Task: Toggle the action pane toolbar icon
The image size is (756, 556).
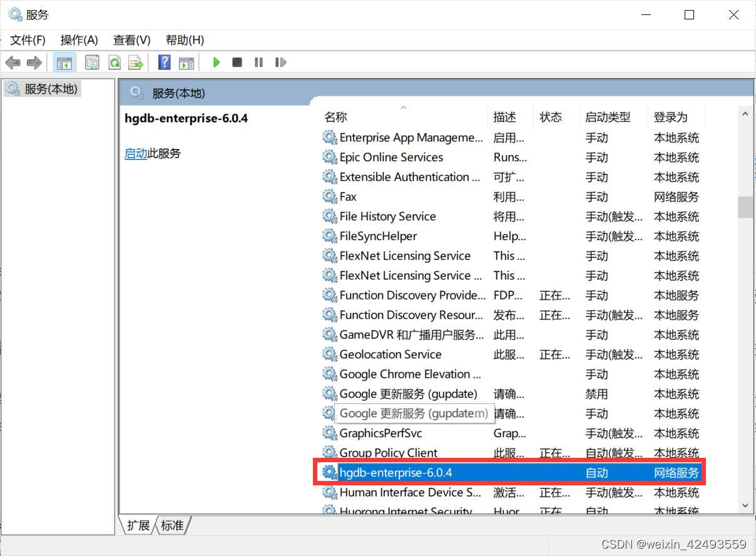Action: [186, 63]
